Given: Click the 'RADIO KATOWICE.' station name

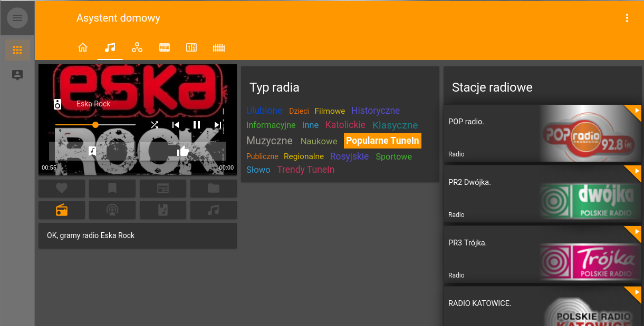Looking at the screenshot, I should tap(479, 303).
